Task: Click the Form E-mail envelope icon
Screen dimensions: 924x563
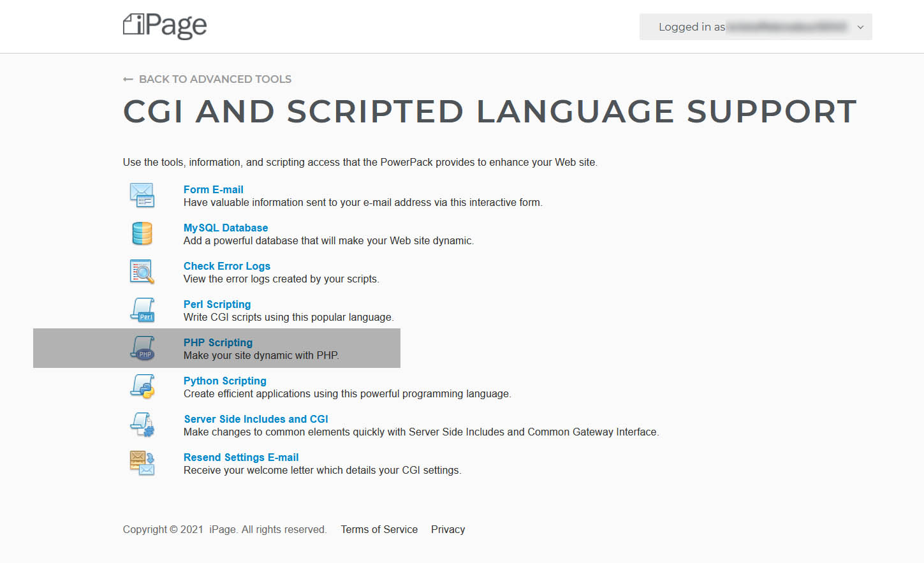Action: coord(142,195)
